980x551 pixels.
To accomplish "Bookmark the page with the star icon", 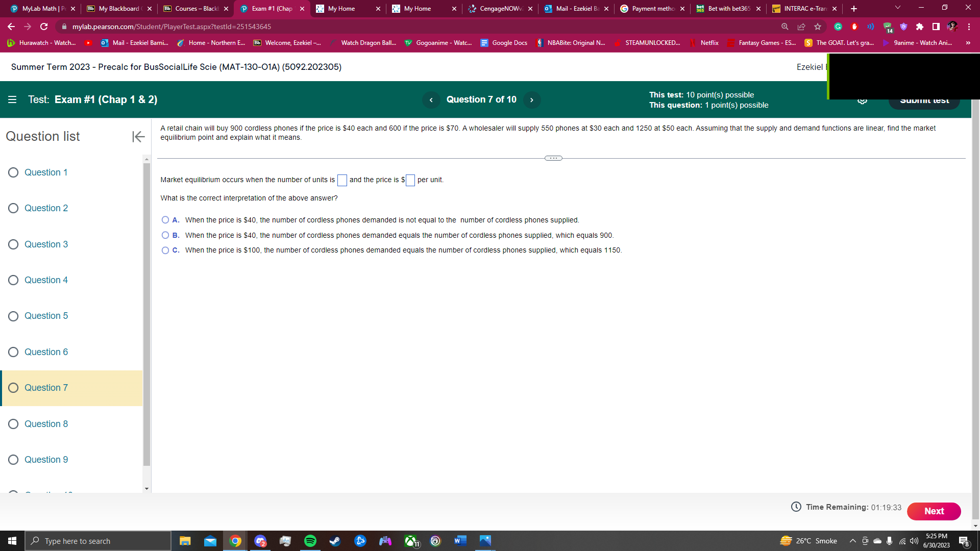I will click(x=817, y=27).
